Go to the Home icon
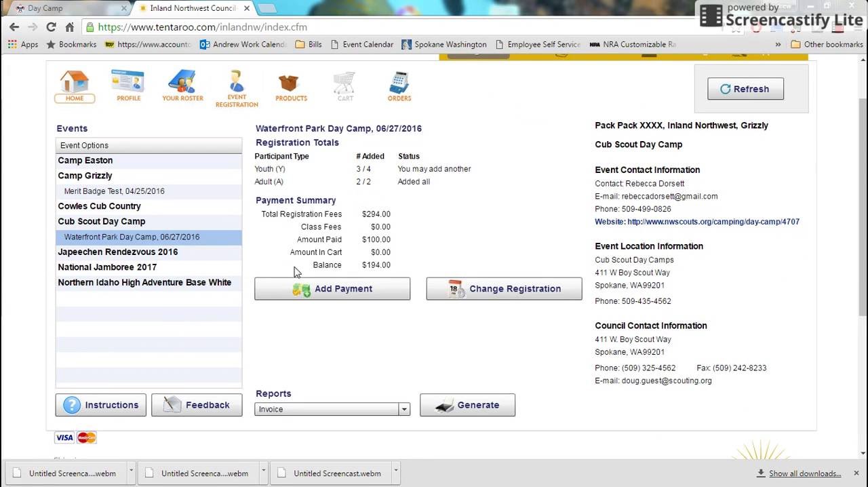Screen dimensions: 868x487 [75, 86]
